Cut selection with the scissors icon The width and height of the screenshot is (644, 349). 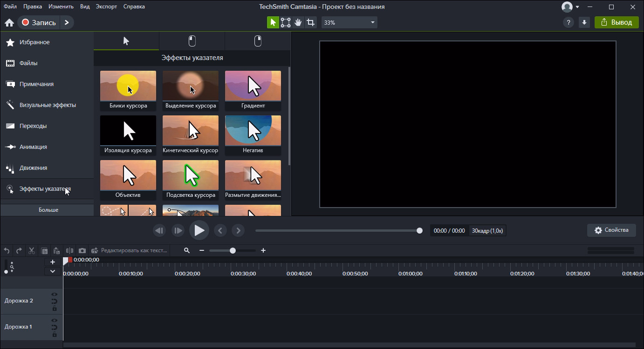[32, 250]
